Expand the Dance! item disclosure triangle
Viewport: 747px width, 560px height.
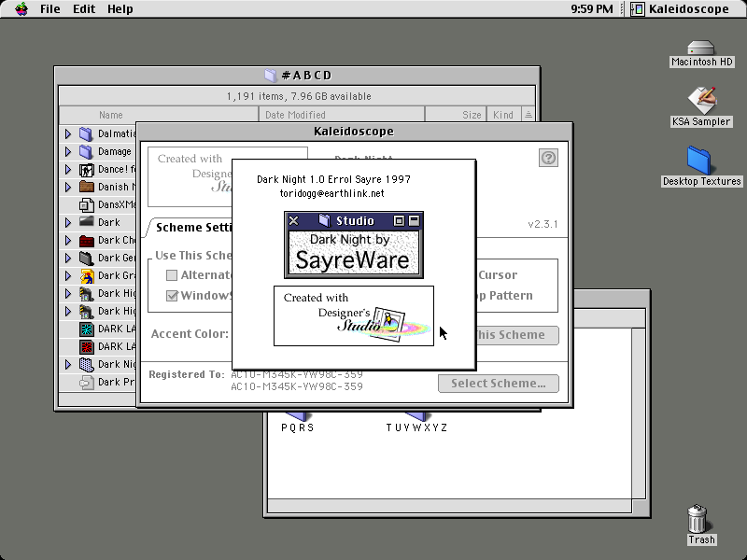tap(68, 169)
